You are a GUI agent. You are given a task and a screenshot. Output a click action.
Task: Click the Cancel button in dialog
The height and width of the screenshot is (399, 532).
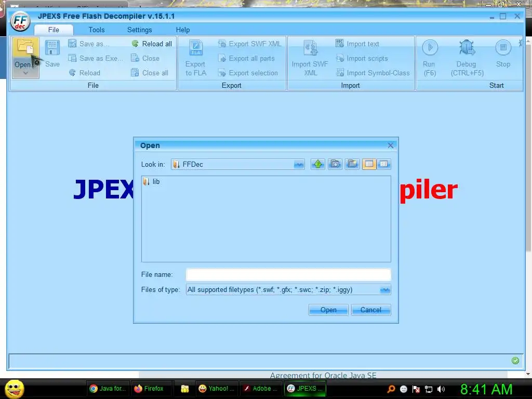(x=371, y=310)
